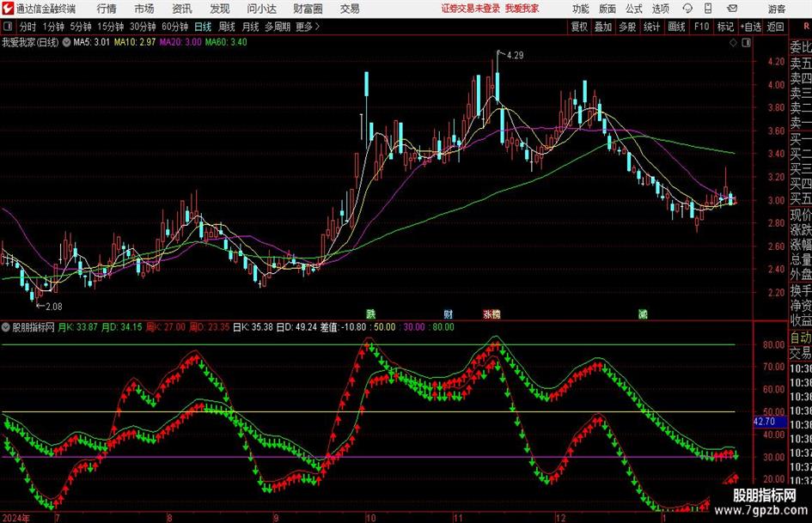
Task: Click the 游客 guest account label
Action: coord(777,9)
